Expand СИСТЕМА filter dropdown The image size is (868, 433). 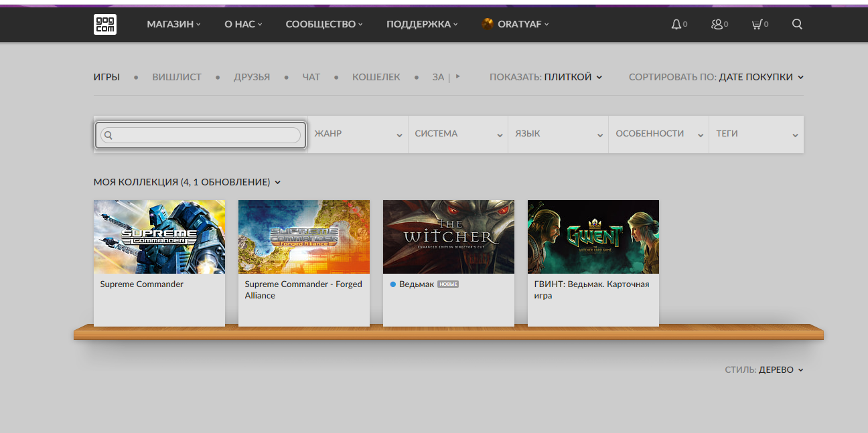(x=459, y=134)
